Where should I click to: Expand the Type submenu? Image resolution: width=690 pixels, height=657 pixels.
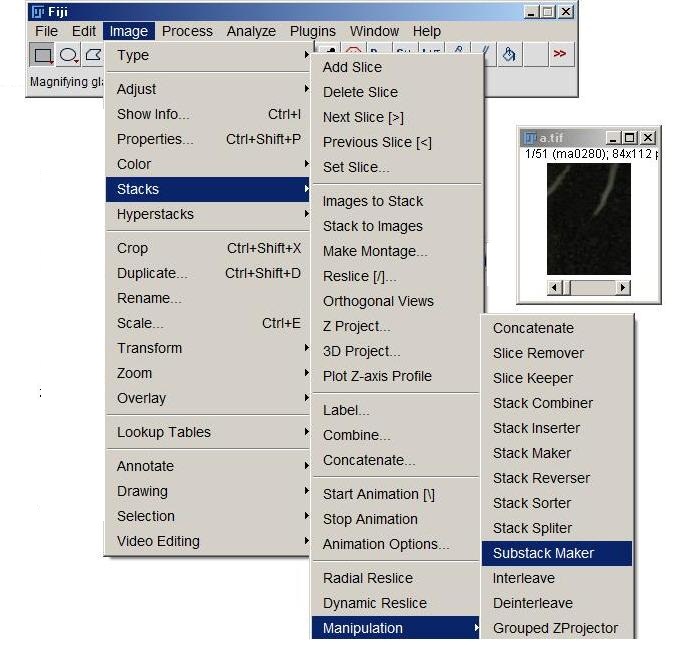point(208,55)
